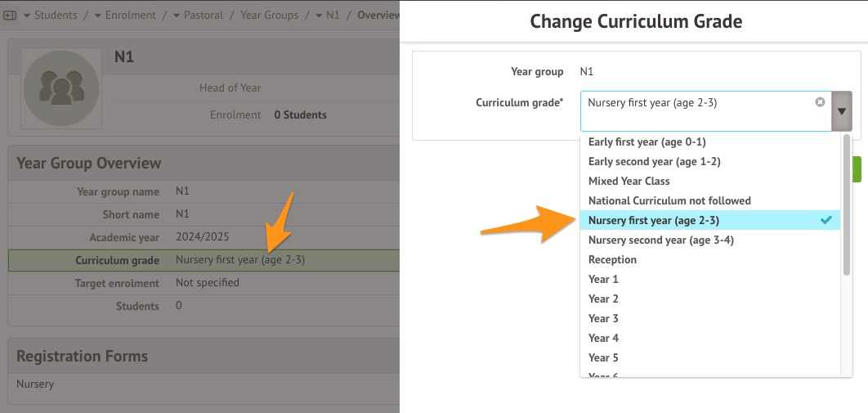Viewport: 868px width, 413px height.
Task: Toggle the curriculum grade dropdown arrow
Action: [842, 111]
